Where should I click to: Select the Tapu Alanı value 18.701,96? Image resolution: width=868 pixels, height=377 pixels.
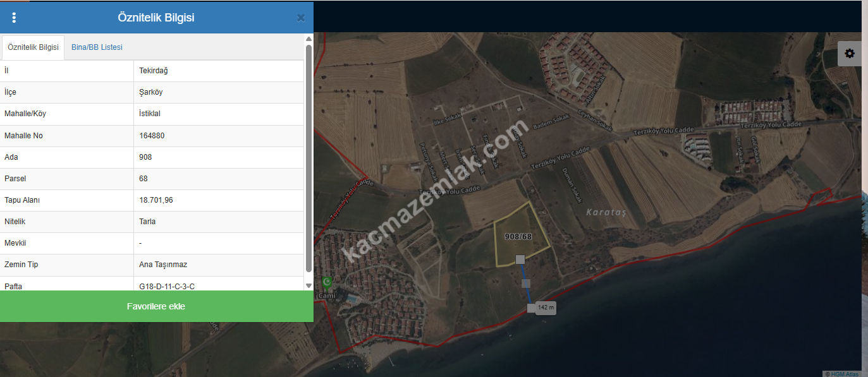(156, 200)
